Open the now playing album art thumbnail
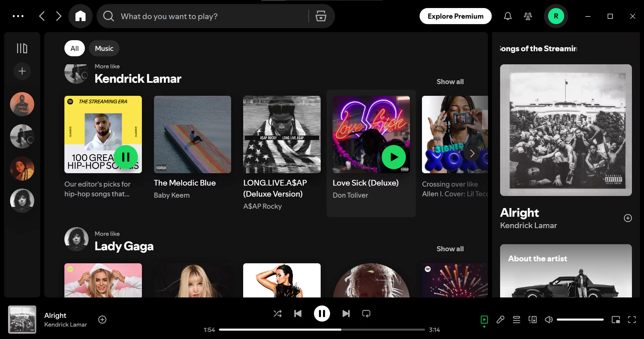The image size is (644, 339). (x=22, y=320)
